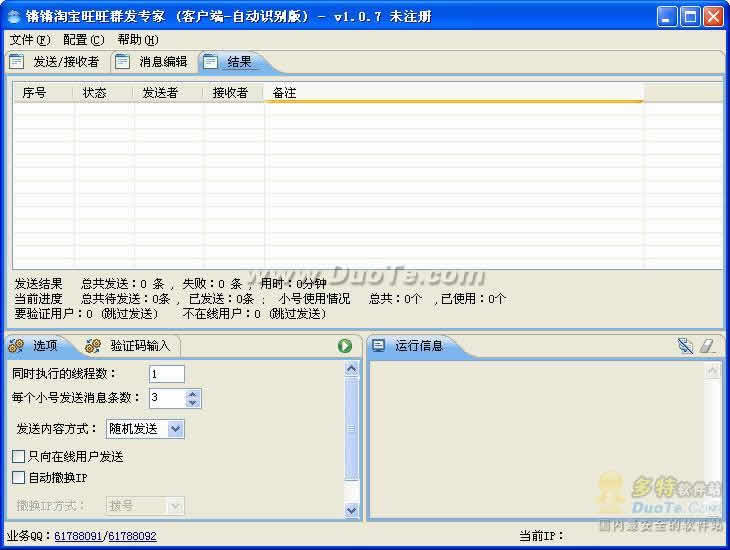Click the document icon of 发送/接收者 tab
This screenshot has height=550, width=730.
tap(17, 61)
